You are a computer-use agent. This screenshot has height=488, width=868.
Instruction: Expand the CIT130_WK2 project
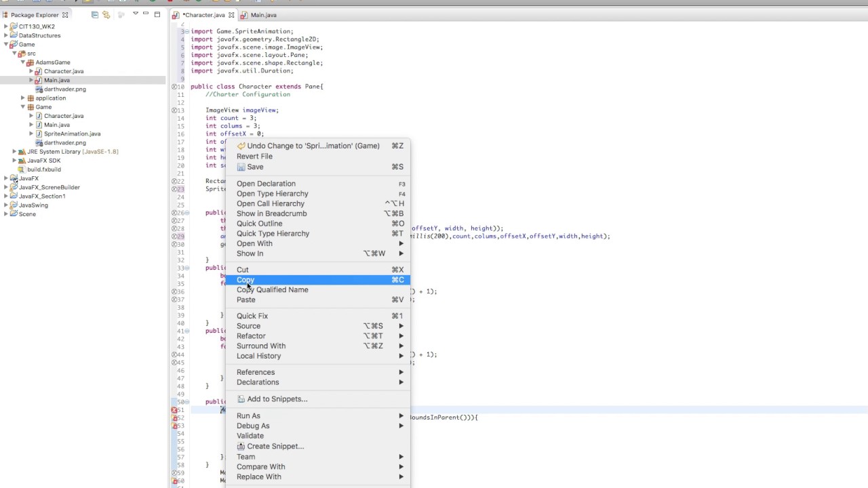click(6, 26)
